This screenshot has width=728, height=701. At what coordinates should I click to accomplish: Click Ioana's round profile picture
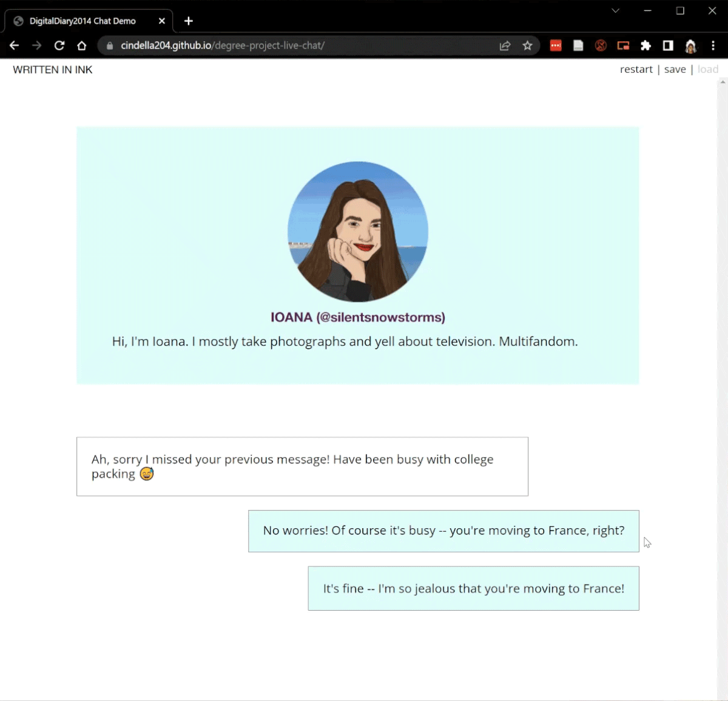pos(358,232)
